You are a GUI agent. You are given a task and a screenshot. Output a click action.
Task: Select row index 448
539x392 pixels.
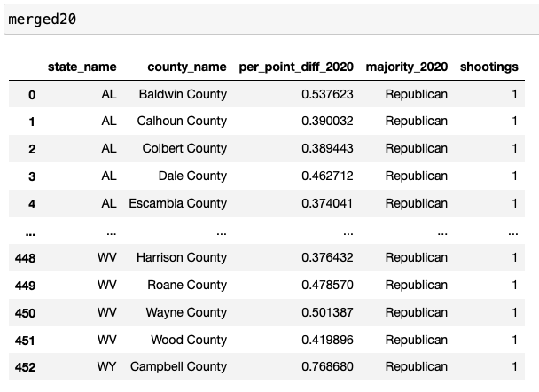(x=25, y=258)
